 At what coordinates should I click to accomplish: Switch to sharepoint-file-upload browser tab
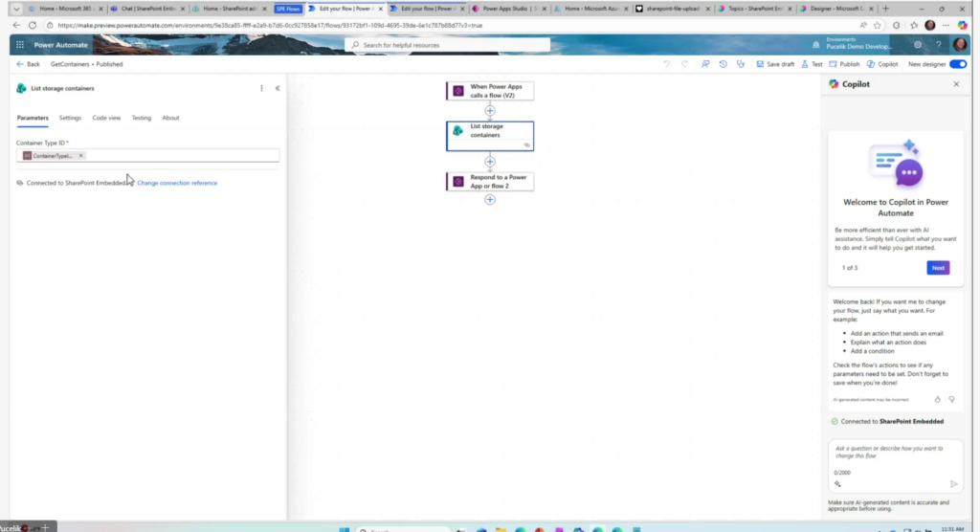[x=673, y=9]
